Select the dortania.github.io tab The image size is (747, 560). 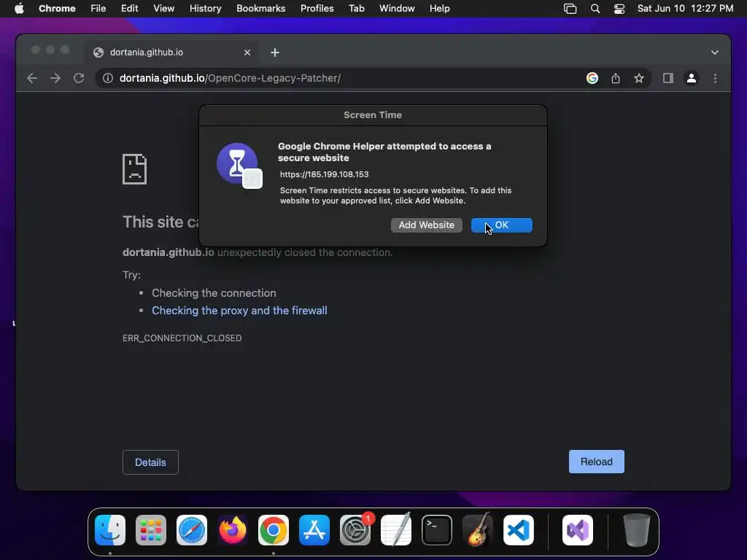tap(172, 52)
